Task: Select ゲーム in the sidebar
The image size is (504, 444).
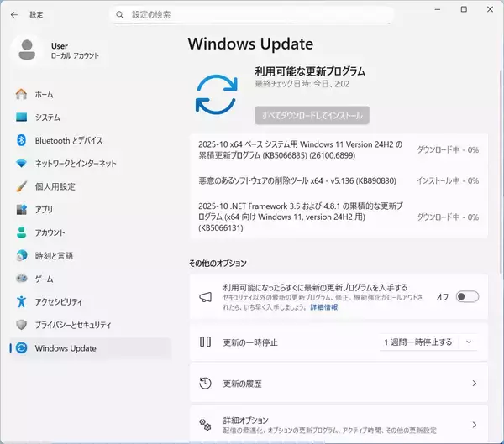Action: [x=91, y=279]
